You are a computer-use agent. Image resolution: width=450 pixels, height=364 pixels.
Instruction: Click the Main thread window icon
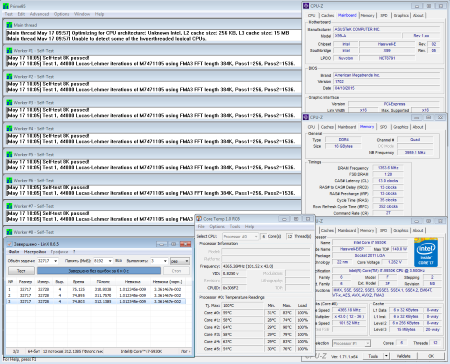(9, 25)
